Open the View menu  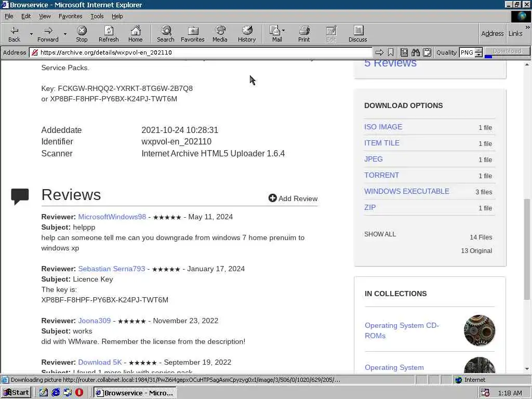[45, 16]
